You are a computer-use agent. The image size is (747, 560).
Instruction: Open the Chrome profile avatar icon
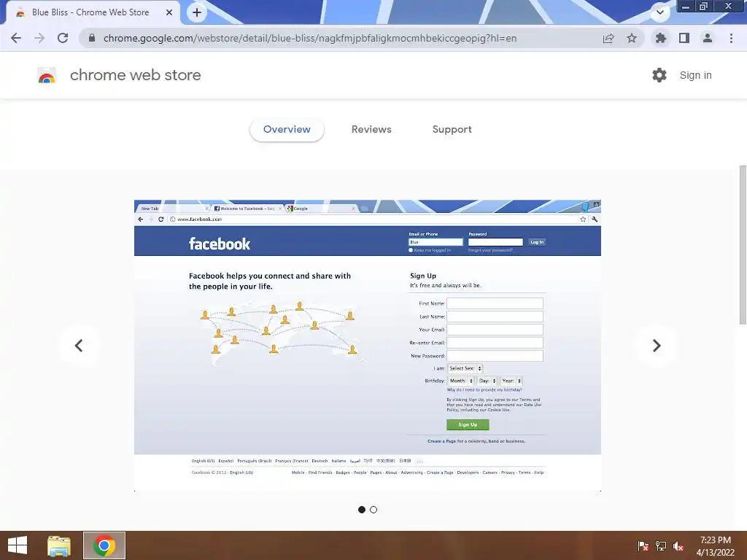click(708, 38)
